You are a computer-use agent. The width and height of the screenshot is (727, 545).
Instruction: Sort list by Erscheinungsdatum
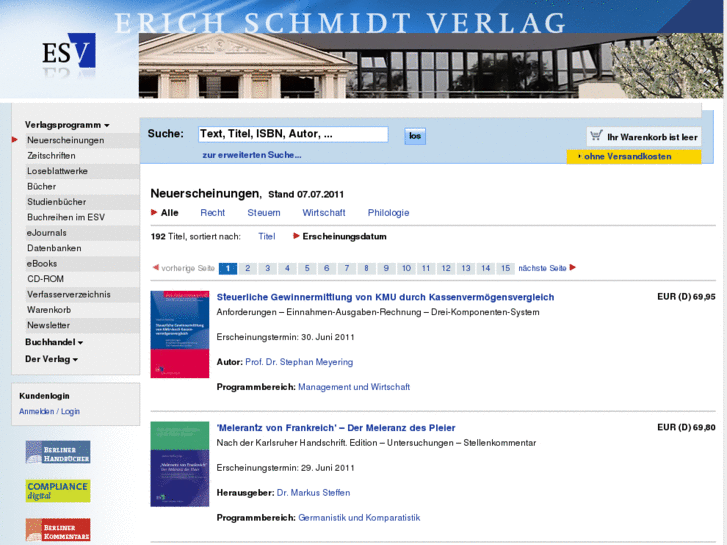coord(344,237)
